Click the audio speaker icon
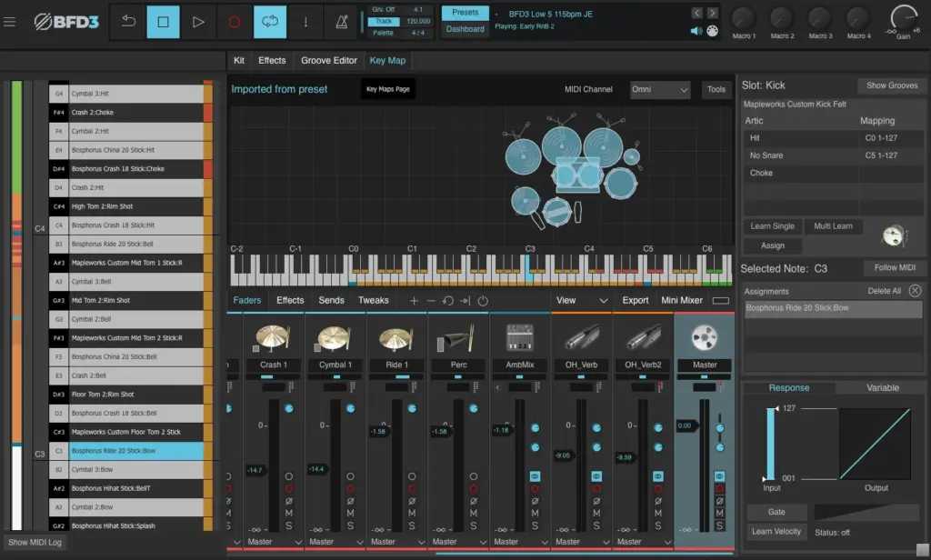 (696, 31)
